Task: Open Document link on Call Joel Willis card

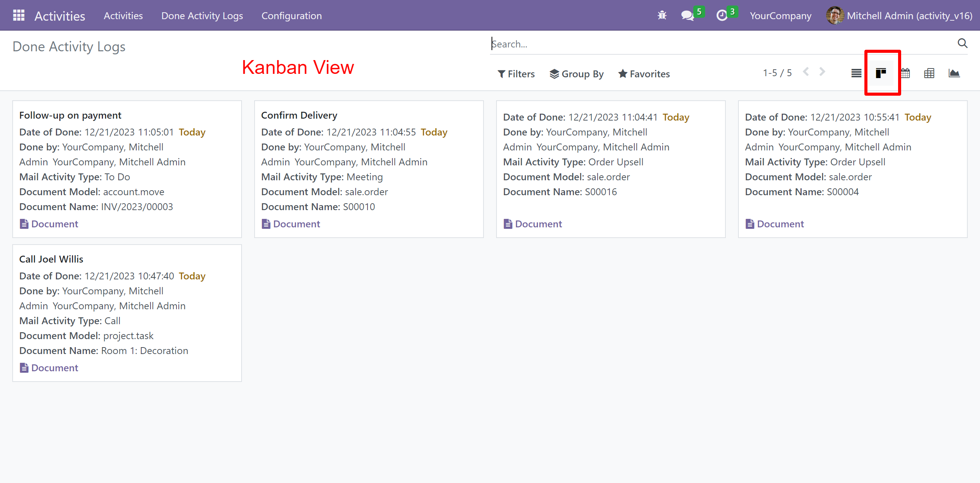Action: coord(49,368)
